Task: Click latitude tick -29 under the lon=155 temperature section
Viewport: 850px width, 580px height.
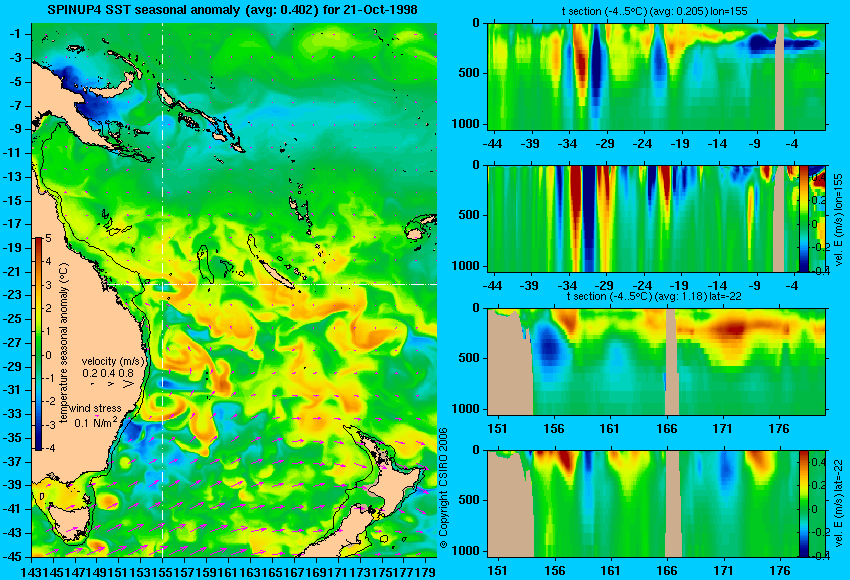Action: (x=605, y=144)
